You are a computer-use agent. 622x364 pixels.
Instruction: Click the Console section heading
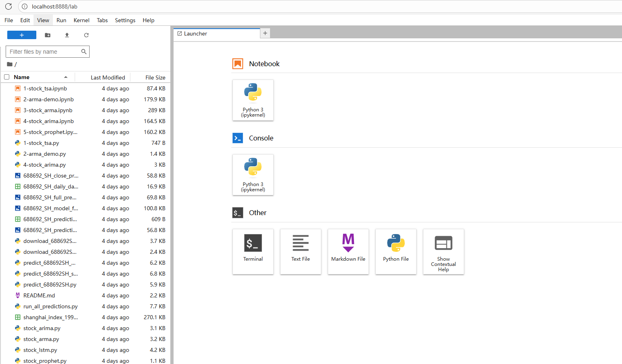(x=261, y=138)
